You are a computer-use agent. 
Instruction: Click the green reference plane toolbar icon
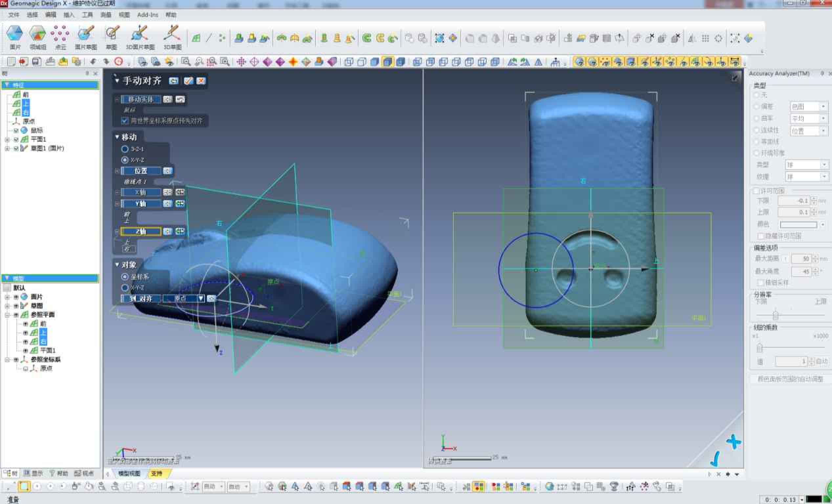pos(196,38)
